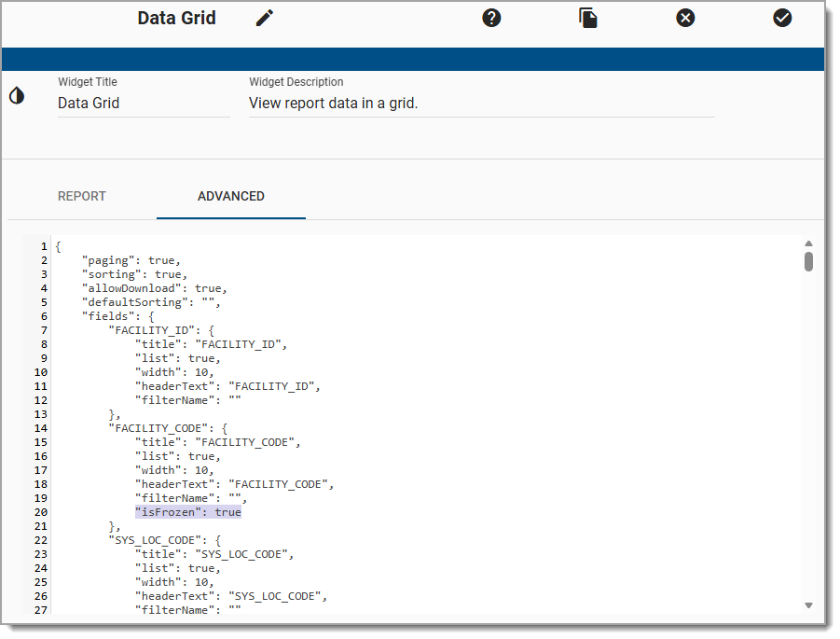
Task: Click the pencil edit icon beside Data Grid
Action: tap(264, 18)
